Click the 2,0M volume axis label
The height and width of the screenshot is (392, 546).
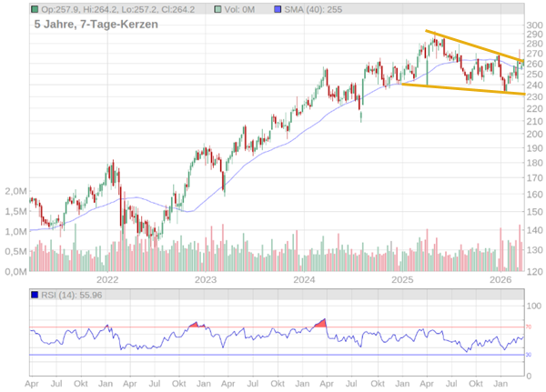pyautogui.click(x=15, y=192)
